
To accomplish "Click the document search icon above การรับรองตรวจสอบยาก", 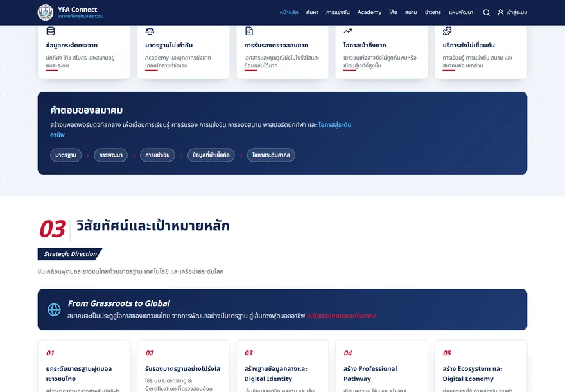I will [x=249, y=31].
